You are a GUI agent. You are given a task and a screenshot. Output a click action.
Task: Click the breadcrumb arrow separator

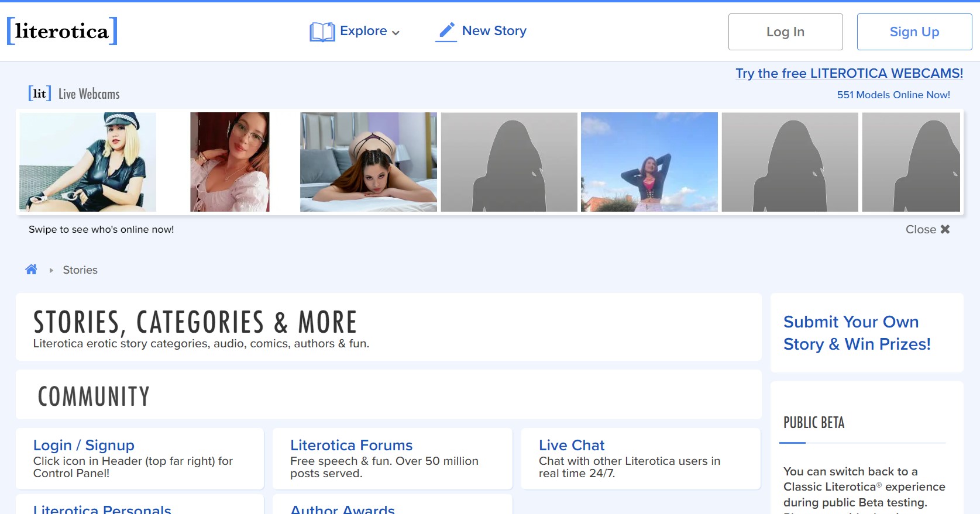point(51,270)
